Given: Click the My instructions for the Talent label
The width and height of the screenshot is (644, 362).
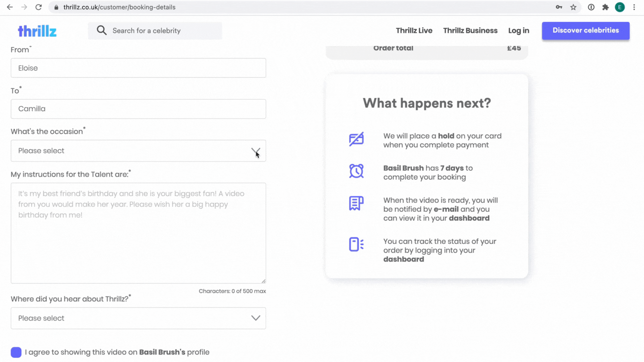Looking at the screenshot, I should coord(71,174).
